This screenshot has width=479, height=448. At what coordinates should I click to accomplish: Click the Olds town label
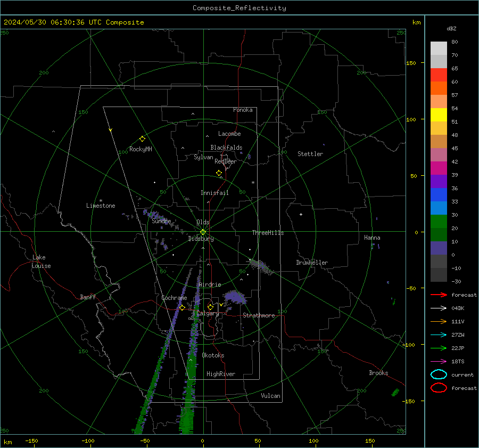(203, 222)
